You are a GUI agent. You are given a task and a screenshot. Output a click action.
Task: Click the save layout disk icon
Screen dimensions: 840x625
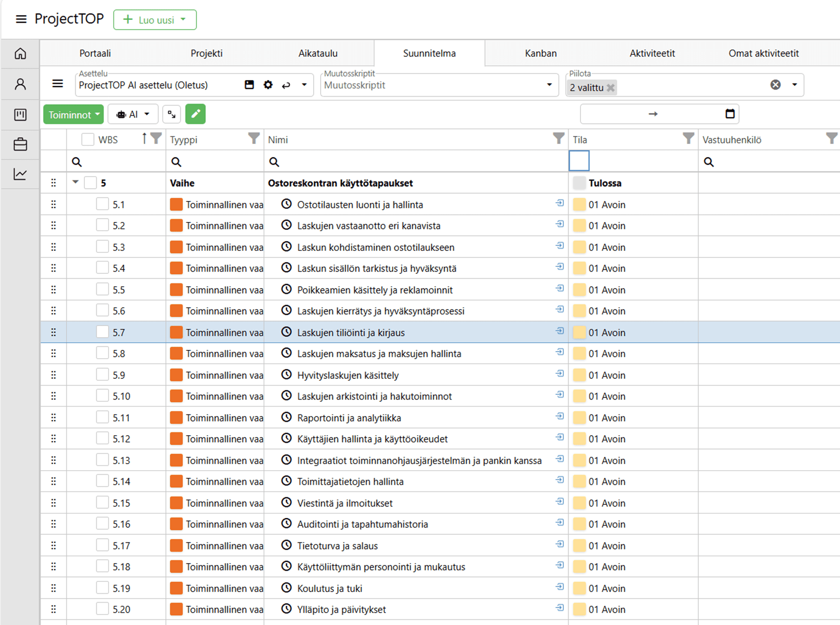249,85
